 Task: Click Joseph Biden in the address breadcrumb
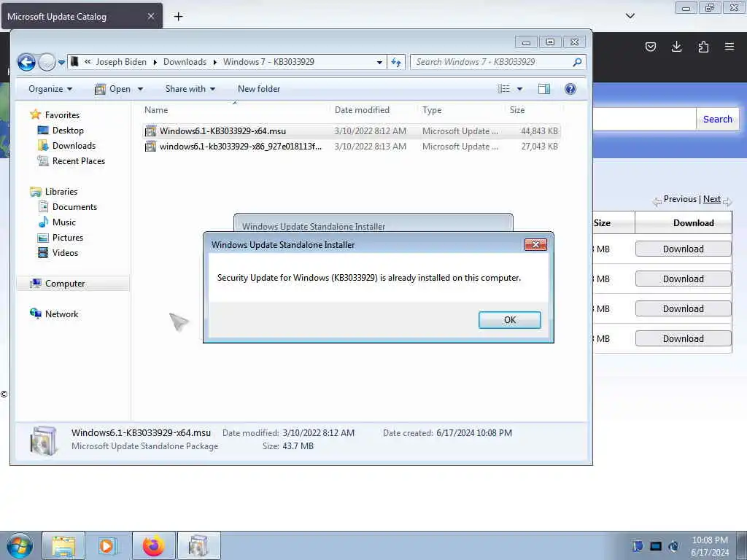pos(121,62)
